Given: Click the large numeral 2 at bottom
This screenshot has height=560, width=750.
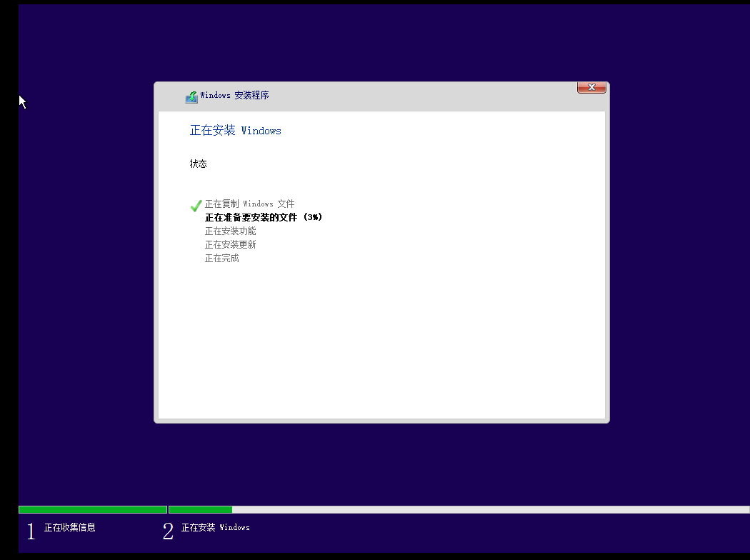Looking at the screenshot, I should pos(168,531).
